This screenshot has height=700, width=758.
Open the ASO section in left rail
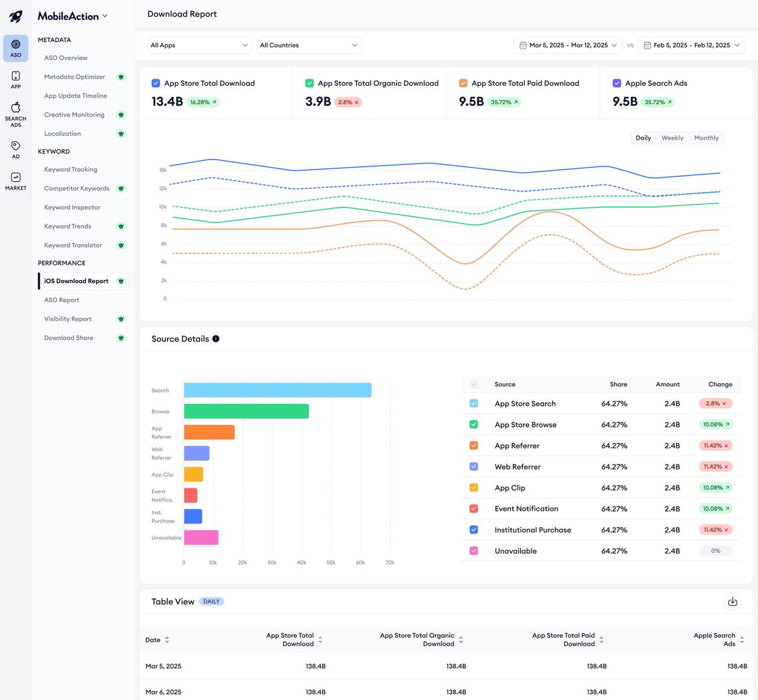coord(16,48)
